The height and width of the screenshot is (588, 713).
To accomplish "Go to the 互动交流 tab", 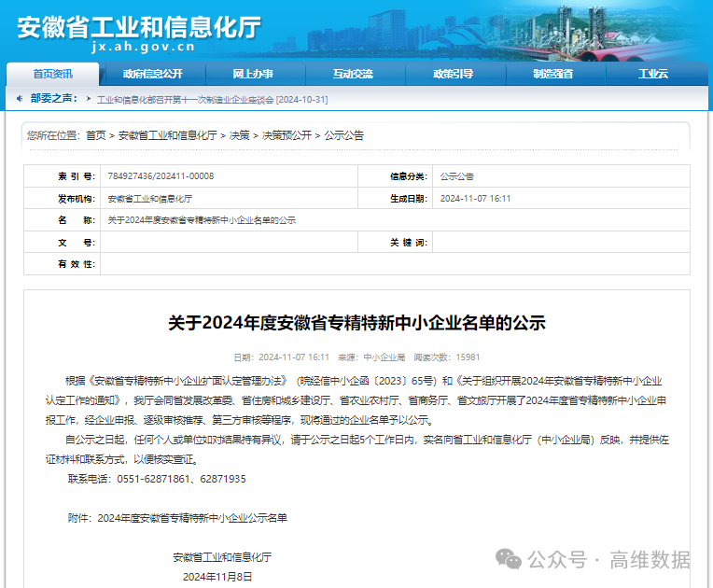I will coord(353,74).
